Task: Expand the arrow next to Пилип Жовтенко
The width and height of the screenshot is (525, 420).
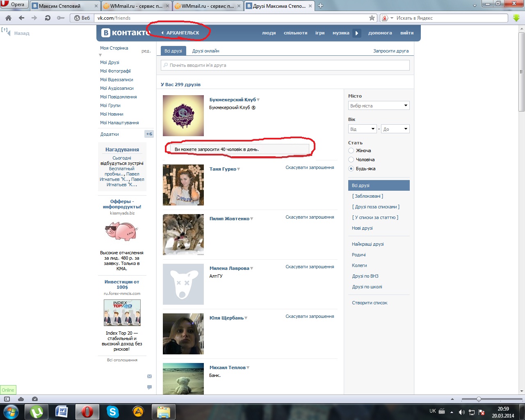Action: [x=252, y=219]
